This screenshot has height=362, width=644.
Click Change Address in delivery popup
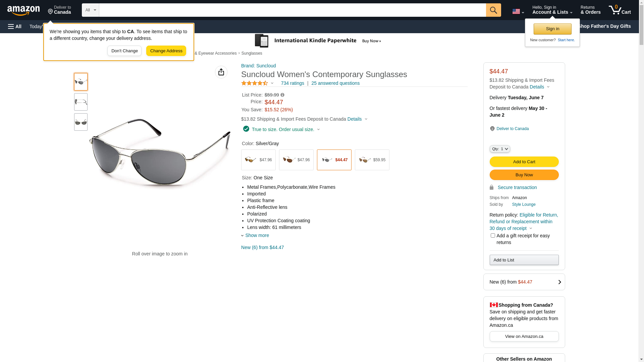(166, 51)
